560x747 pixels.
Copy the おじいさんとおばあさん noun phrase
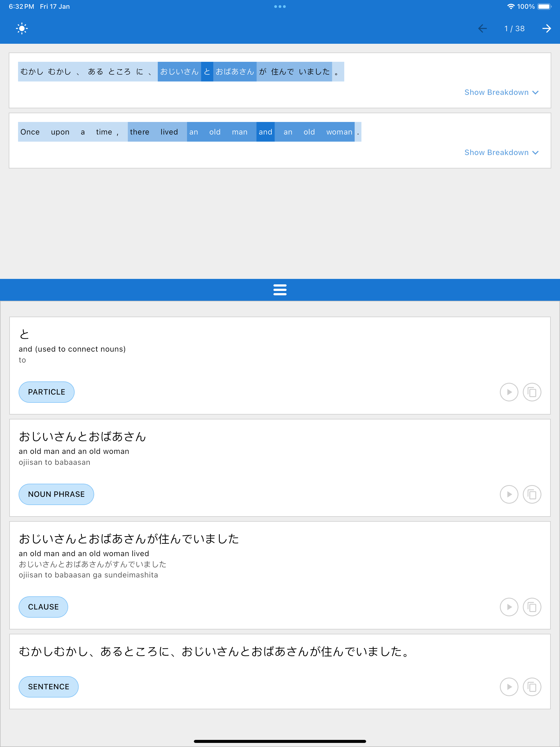pos(532,494)
